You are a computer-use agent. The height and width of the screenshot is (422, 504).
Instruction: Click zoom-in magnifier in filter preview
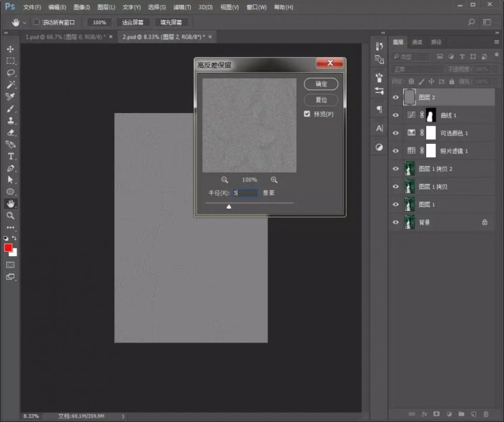[274, 180]
